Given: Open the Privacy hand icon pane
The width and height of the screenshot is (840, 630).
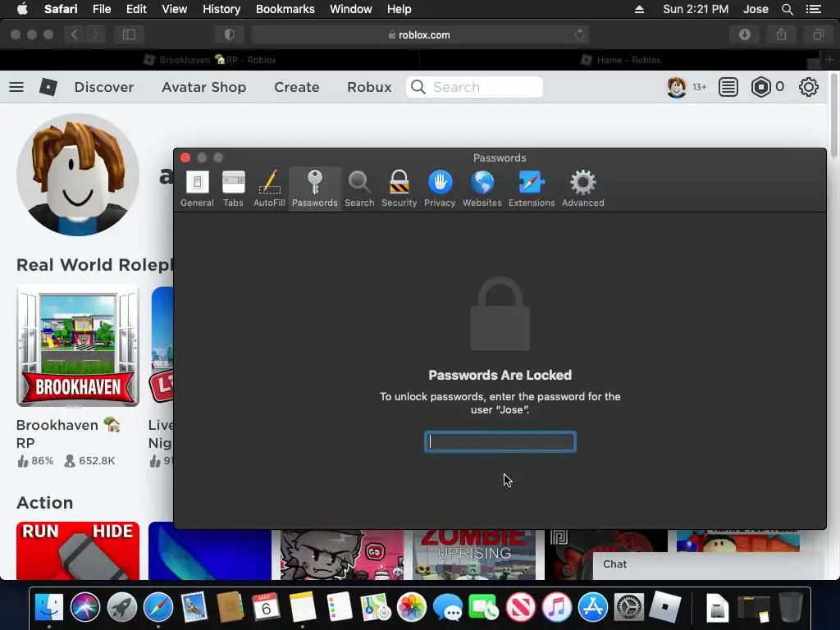Looking at the screenshot, I should point(440,189).
